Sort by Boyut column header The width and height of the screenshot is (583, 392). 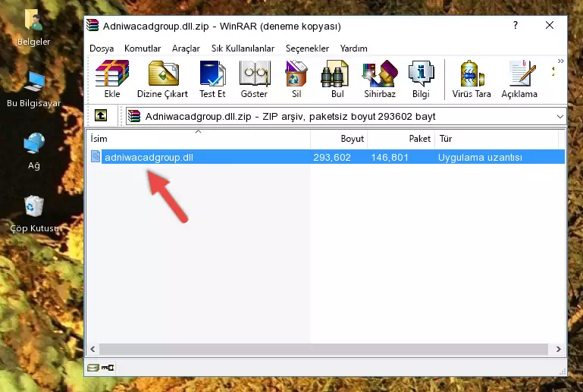[x=339, y=139]
